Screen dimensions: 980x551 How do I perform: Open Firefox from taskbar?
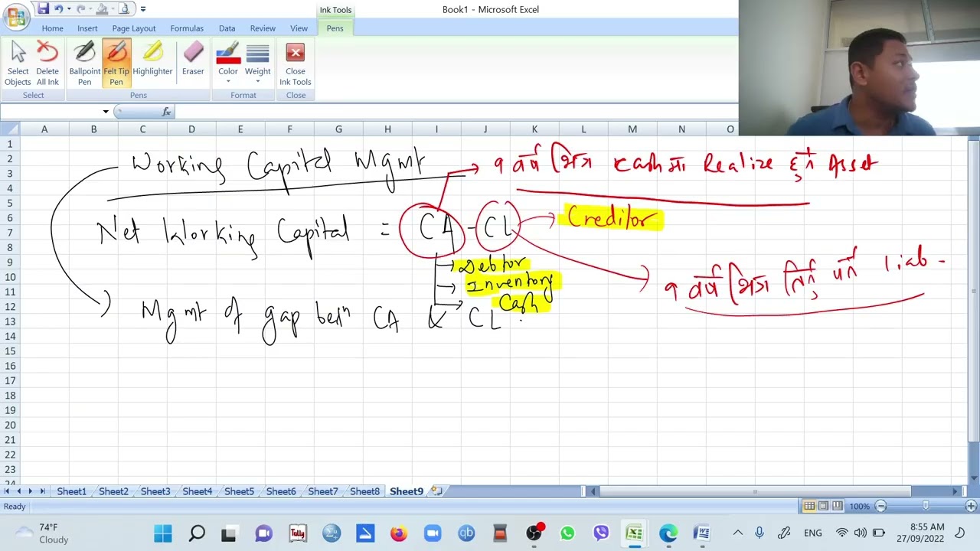(x=399, y=533)
